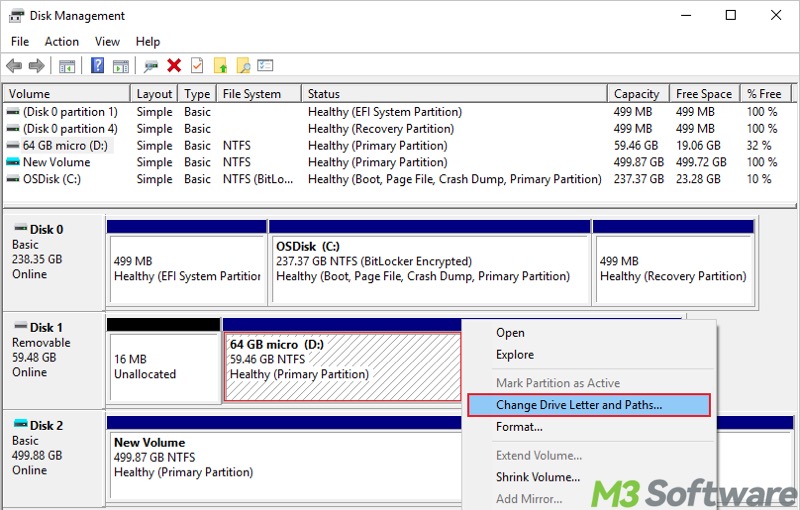This screenshot has width=800, height=510.
Task: Click grayed Extend Volume... entry
Action: point(589,455)
